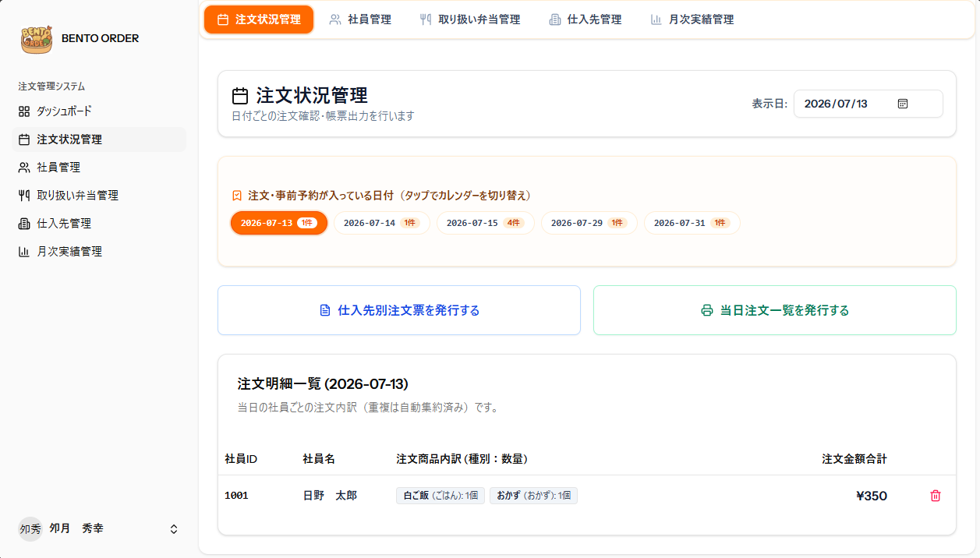The image size is (980, 558).
Task: Select the 2026-07-14 date chip
Action: point(382,223)
